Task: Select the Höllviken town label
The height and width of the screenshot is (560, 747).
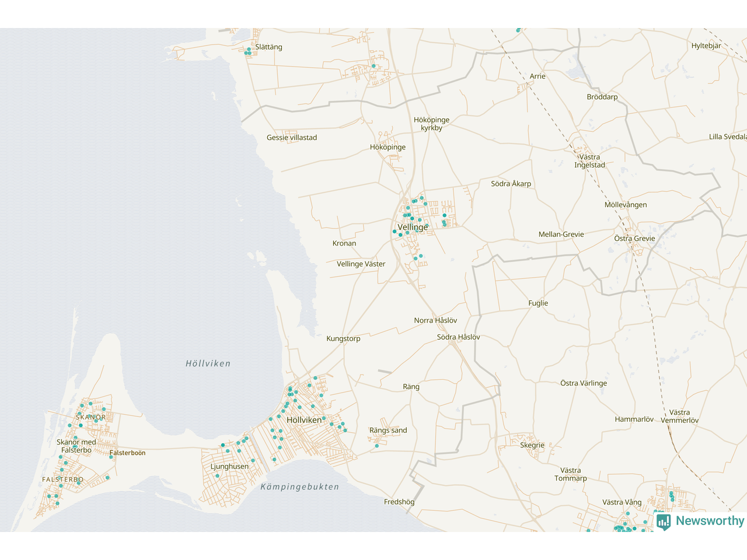Action: pos(304,420)
